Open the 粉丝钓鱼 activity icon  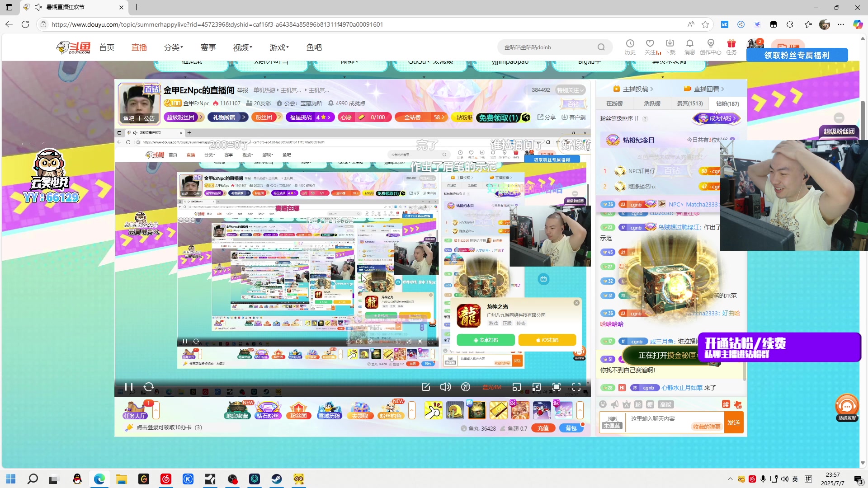[x=391, y=410]
